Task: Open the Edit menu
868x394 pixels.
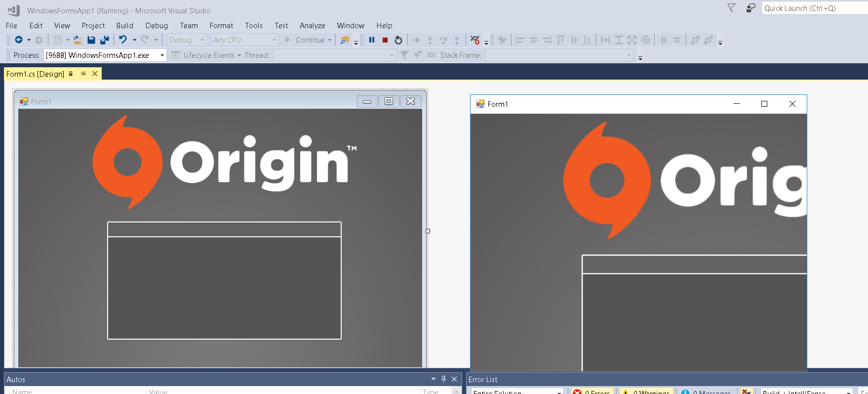Action: pos(36,26)
